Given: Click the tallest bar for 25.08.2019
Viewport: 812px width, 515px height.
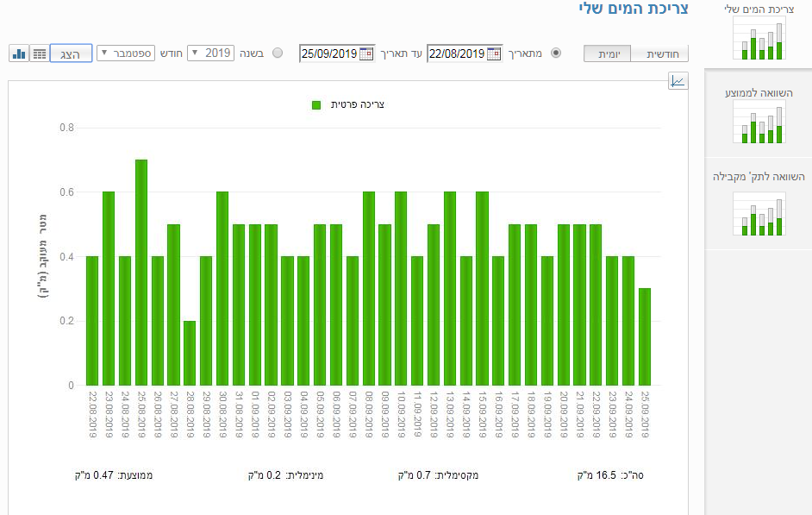Looking at the screenshot, I should coord(141,272).
